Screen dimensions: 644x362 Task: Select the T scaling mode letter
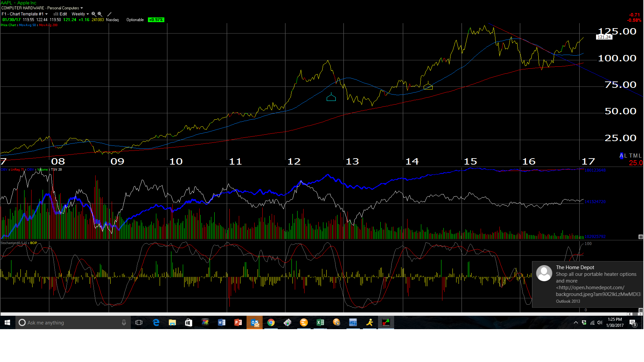631,156
